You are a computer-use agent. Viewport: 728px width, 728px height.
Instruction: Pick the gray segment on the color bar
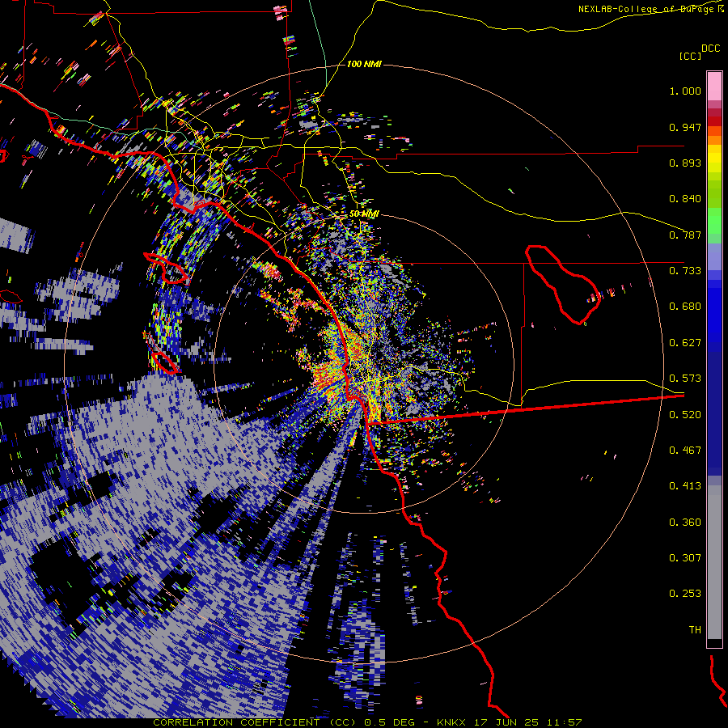point(714,562)
